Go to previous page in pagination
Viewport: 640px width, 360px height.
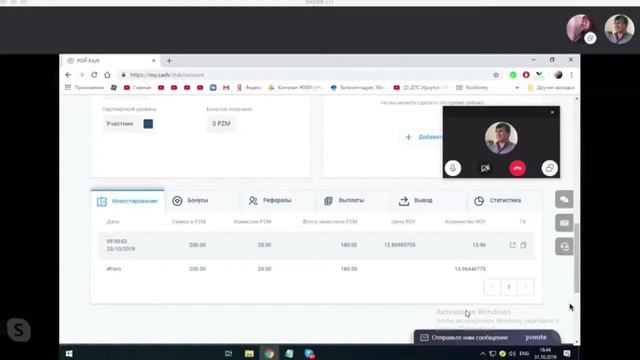[492, 287]
